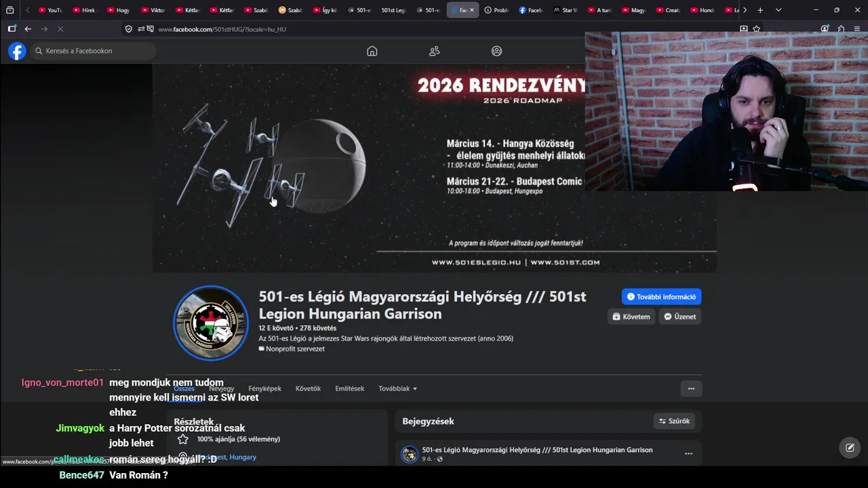Screen dimensions: 868x488
Task: Switch to the 501st Legi browser tab
Action: (393, 10)
